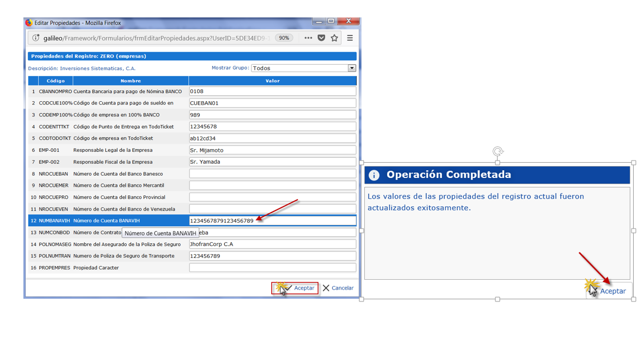644x339 pixels.
Task: Click 'Código de empresa en TodoTicket' label
Action: pyautogui.click(x=113, y=138)
